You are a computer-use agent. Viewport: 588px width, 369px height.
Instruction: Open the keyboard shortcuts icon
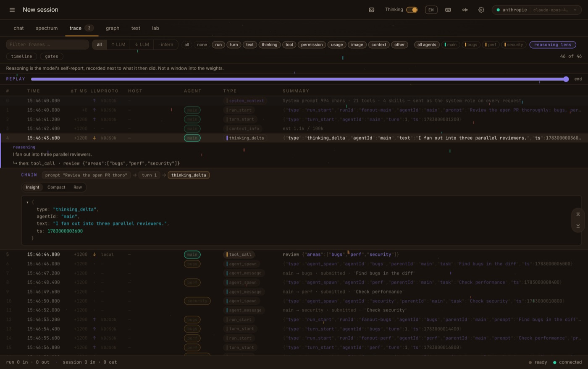pos(448,10)
